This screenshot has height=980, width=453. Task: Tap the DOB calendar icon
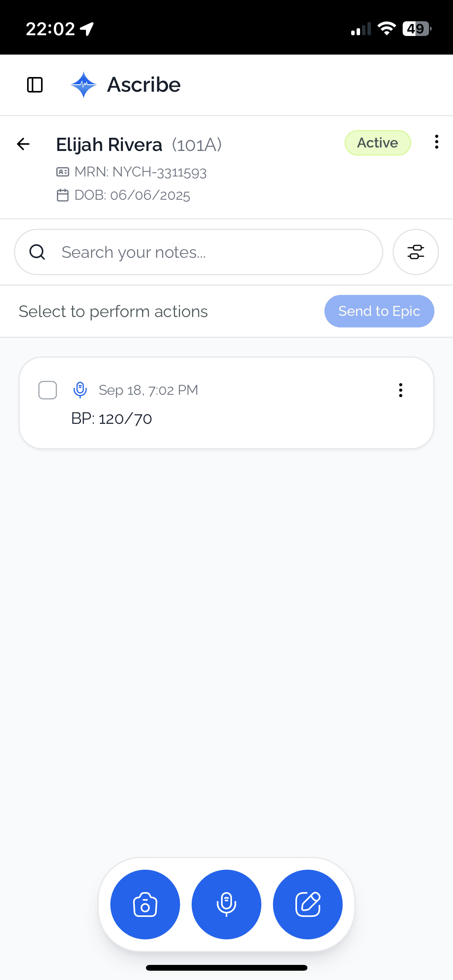click(x=63, y=195)
